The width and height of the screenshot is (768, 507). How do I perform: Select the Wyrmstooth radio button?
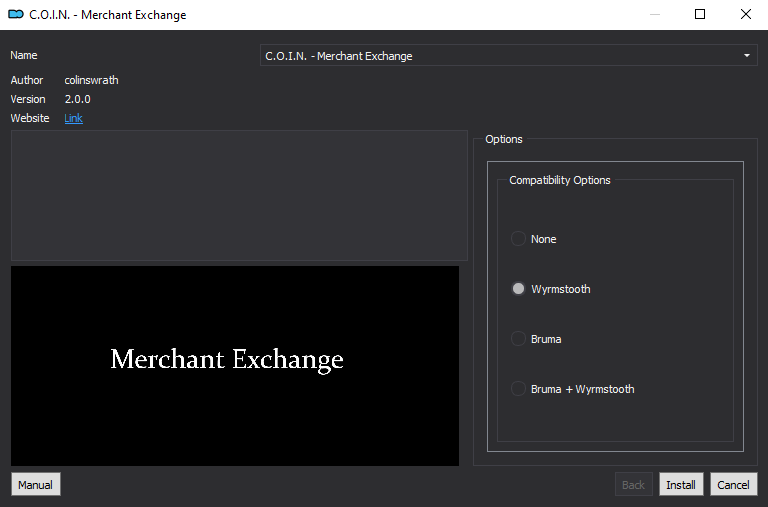pos(518,289)
